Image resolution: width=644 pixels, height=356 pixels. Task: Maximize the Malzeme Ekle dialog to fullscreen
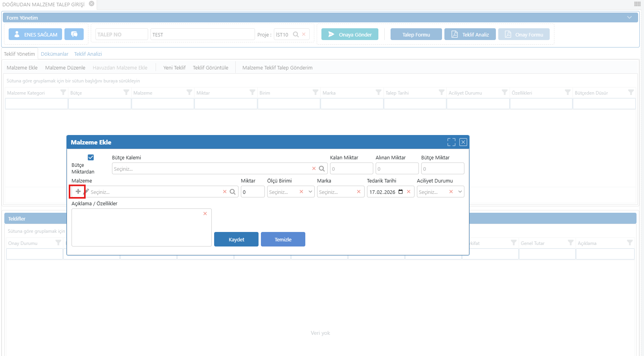[451, 142]
